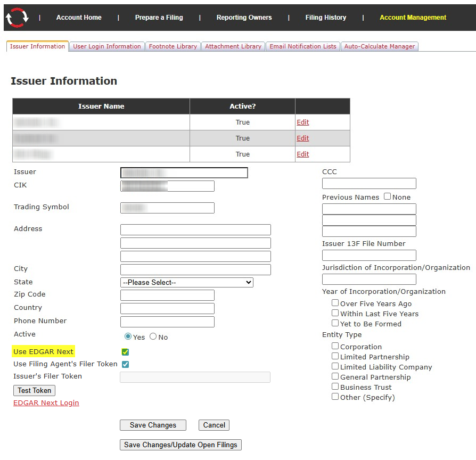
Task: Open the Prepare a Filing menu
Action: click(159, 18)
